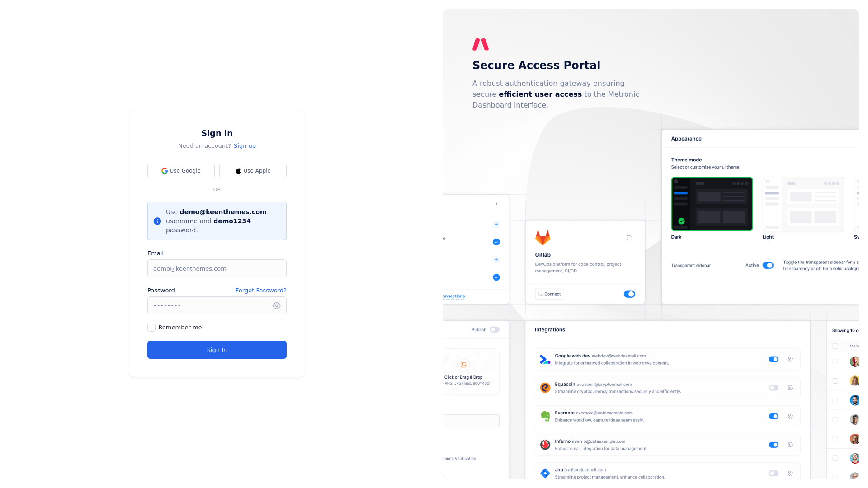The height and width of the screenshot is (488, 868).
Task: Click the lower blue checkmark icon in the left card
Action: click(x=496, y=277)
